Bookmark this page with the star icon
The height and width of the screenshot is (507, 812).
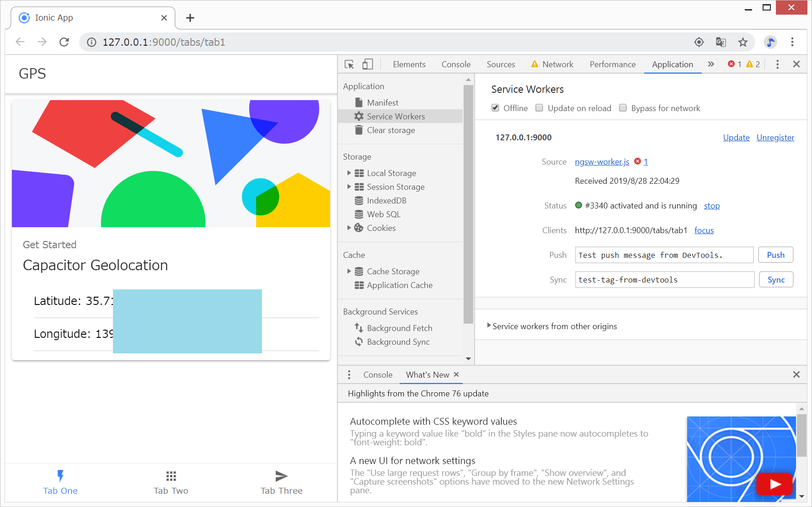tap(743, 42)
